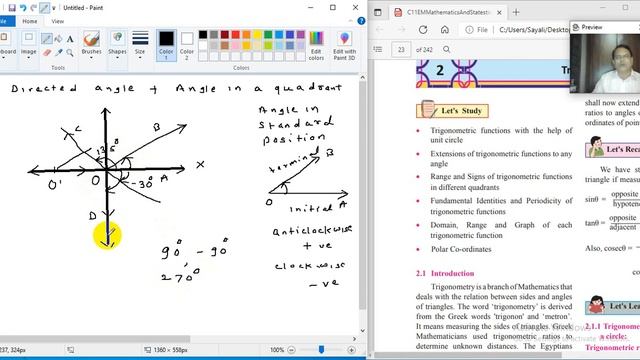This screenshot has height=360, width=640.
Task: Open the File menu in Paint
Action: 6,21
